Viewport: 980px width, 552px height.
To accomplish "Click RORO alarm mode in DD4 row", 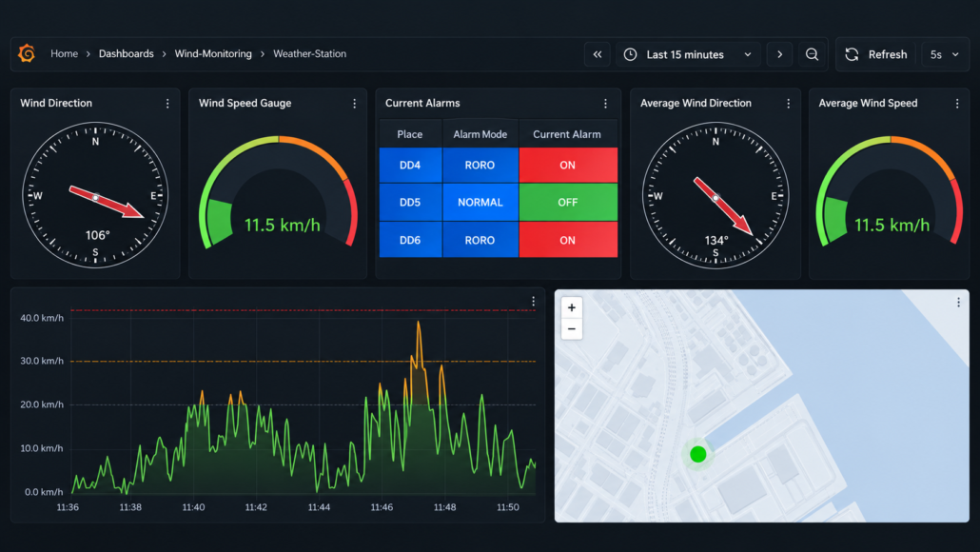I will click(x=480, y=165).
